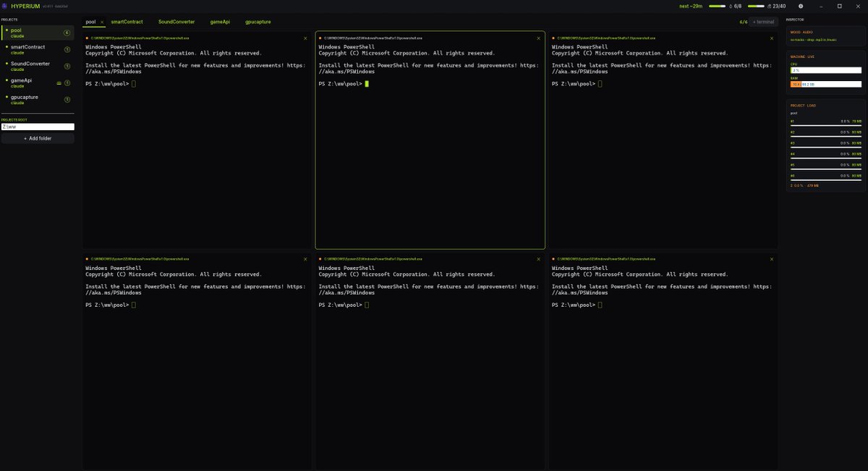The image size is (868, 471).
Task: Click the gpucapture project's count badge
Action: coord(67,99)
